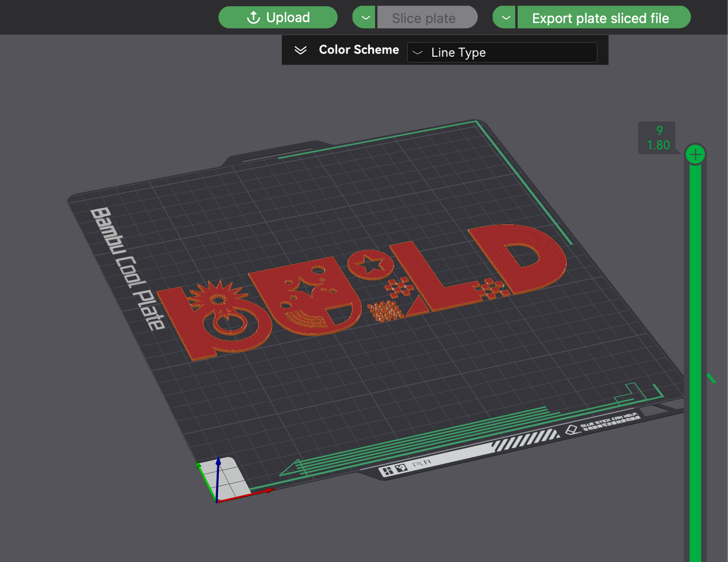Open the Line Type color scheme dropdown
Screen dimensions: 728x562
502,52
